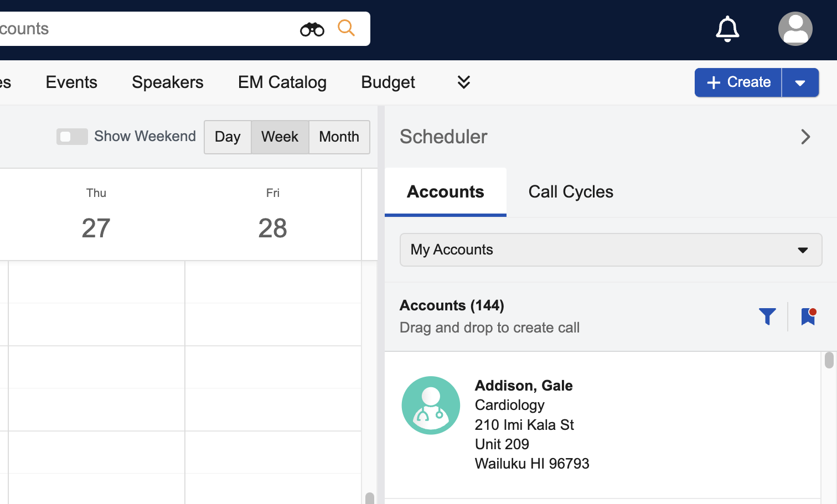
Task: Click the accounts list scrollbar
Action: [829, 361]
